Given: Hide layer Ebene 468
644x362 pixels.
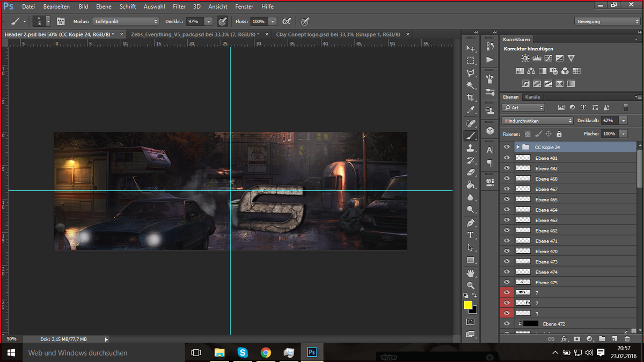Looking at the screenshot, I should click(507, 179).
